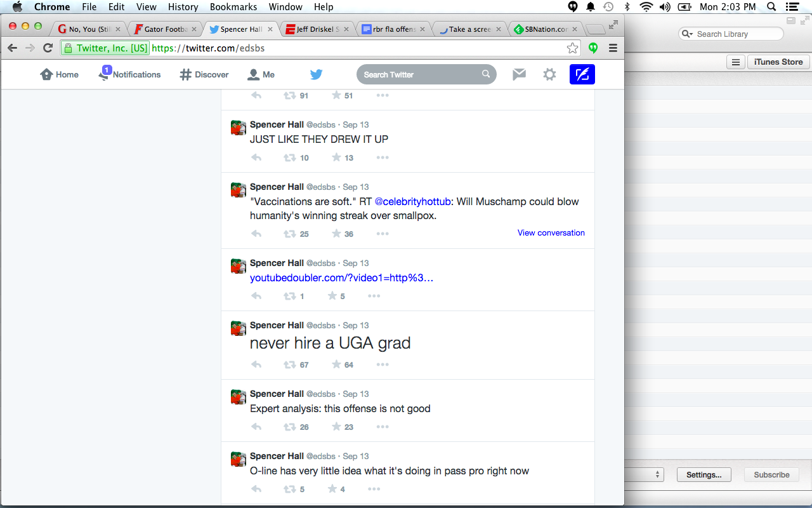The height and width of the screenshot is (508, 812).
Task: Click the Twitter bird logo
Action: point(317,74)
